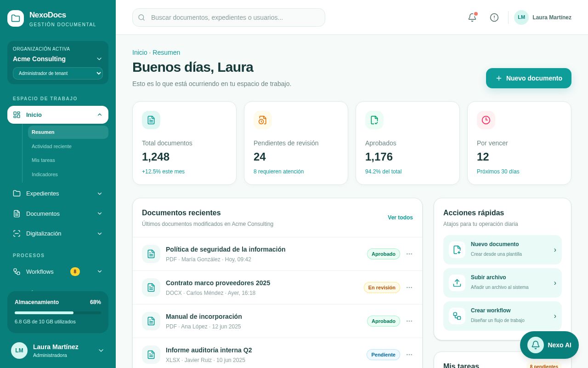Select Resumen in the sidebar

coord(68,132)
